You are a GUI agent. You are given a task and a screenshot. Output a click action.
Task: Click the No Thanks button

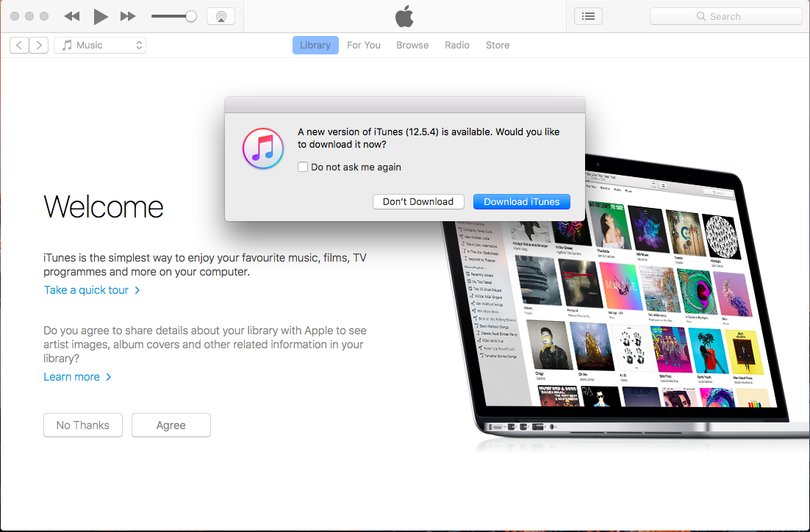(x=83, y=425)
